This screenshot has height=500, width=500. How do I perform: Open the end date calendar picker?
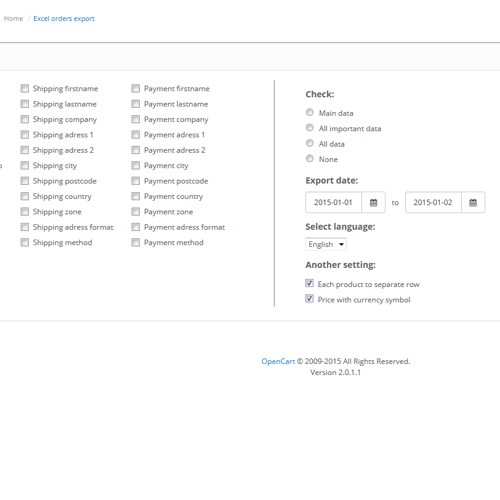pos(473,202)
